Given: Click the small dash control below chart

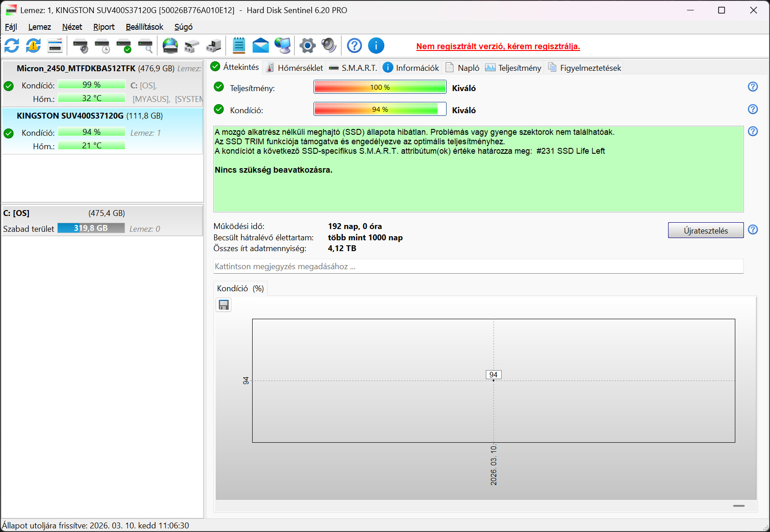Looking at the screenshot, I should pyautogui.click(x=739, y=506).
